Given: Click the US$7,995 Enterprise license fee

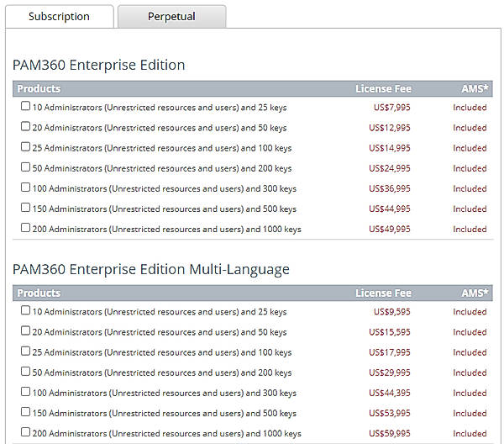Looking at the screenshot, I should [391, 108].
